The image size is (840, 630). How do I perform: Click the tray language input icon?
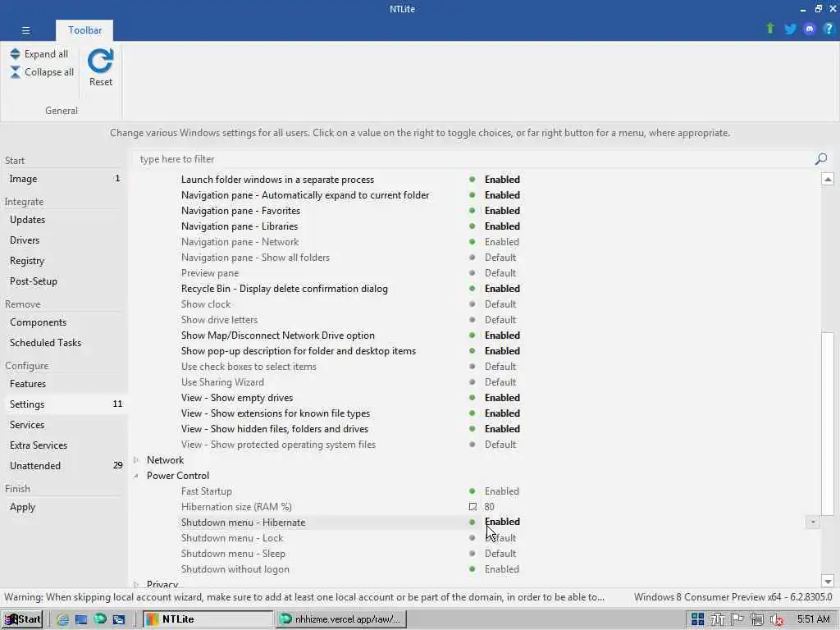coord(717,619)
